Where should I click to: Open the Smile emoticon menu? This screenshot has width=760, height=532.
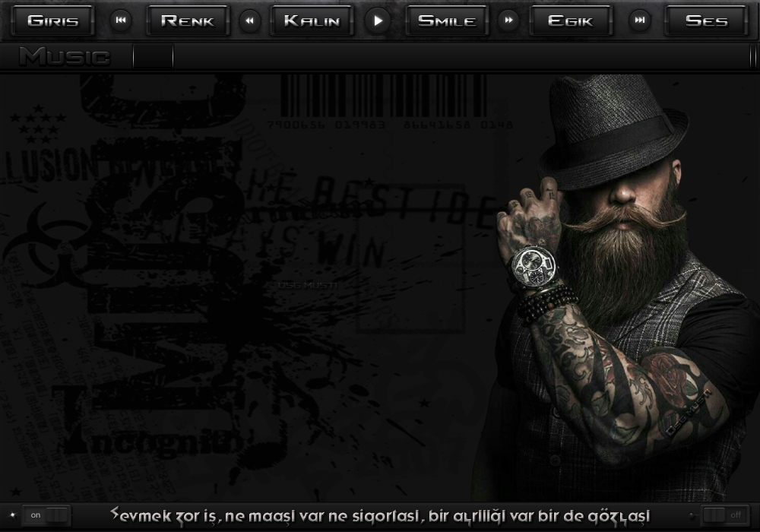pos(446,21)
